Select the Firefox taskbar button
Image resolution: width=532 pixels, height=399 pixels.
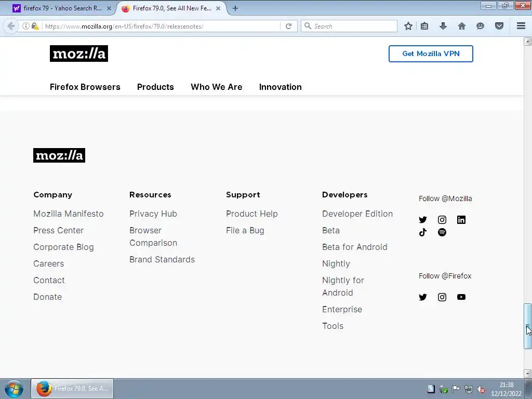(x=72, y=389)
